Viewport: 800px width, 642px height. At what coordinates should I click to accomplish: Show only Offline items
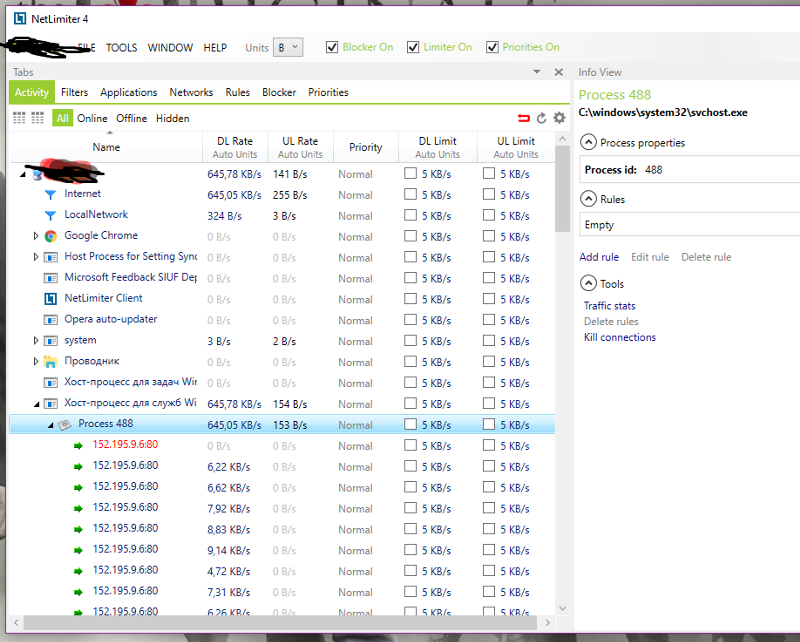coord(132,118)
